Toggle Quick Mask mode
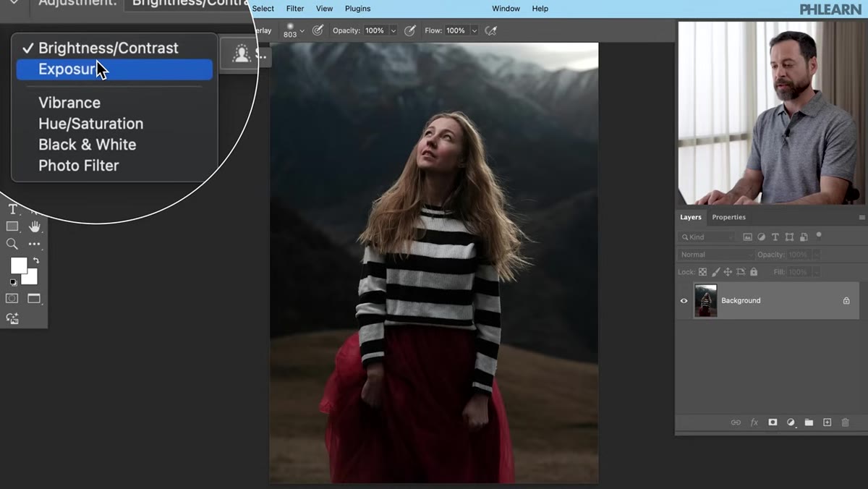 [12, 298]
